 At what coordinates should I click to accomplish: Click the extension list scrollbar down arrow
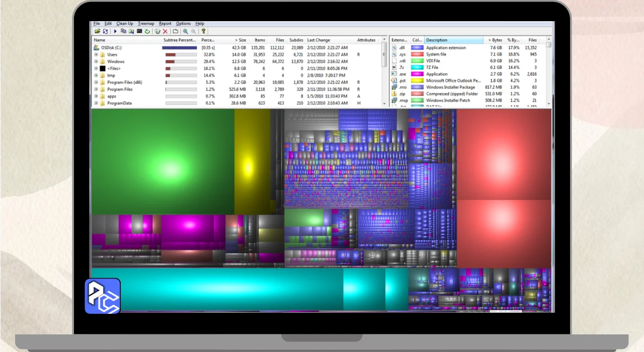coord(548,104)
